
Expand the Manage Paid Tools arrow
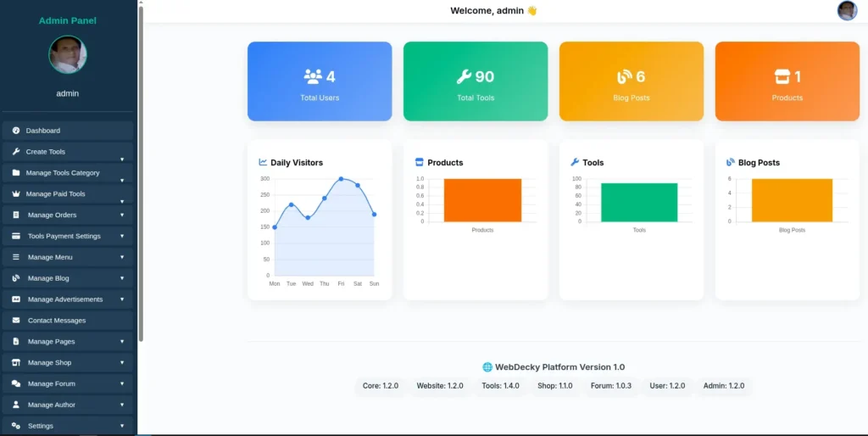122,201
